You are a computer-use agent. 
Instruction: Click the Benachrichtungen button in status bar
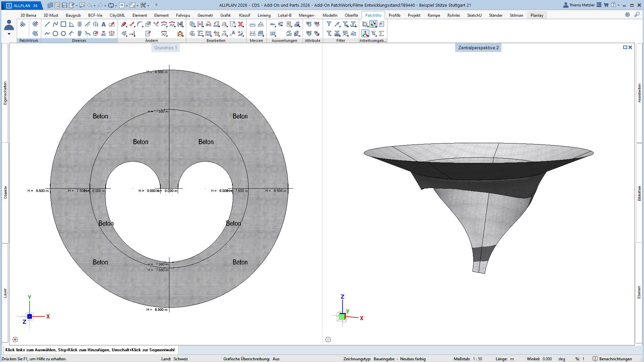[612, 359]
